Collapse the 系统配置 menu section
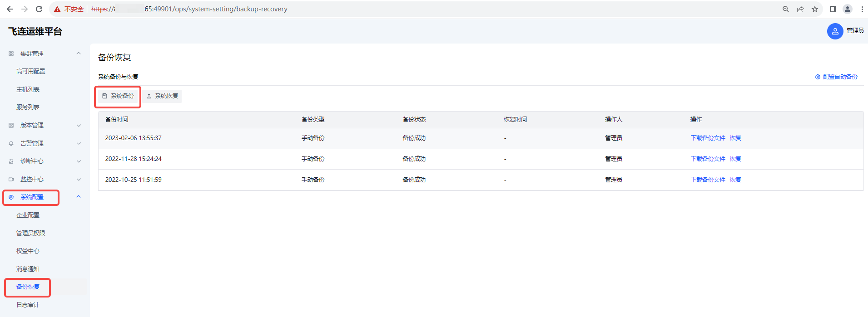 point(79,197)
